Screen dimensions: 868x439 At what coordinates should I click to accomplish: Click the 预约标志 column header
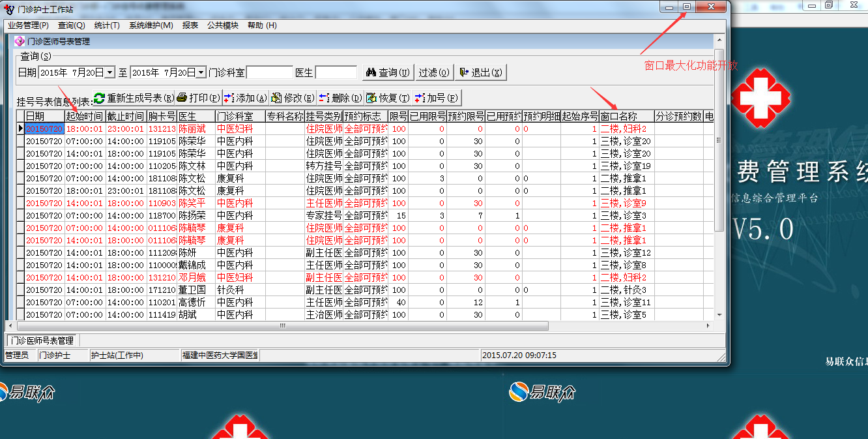click(366, 116)
